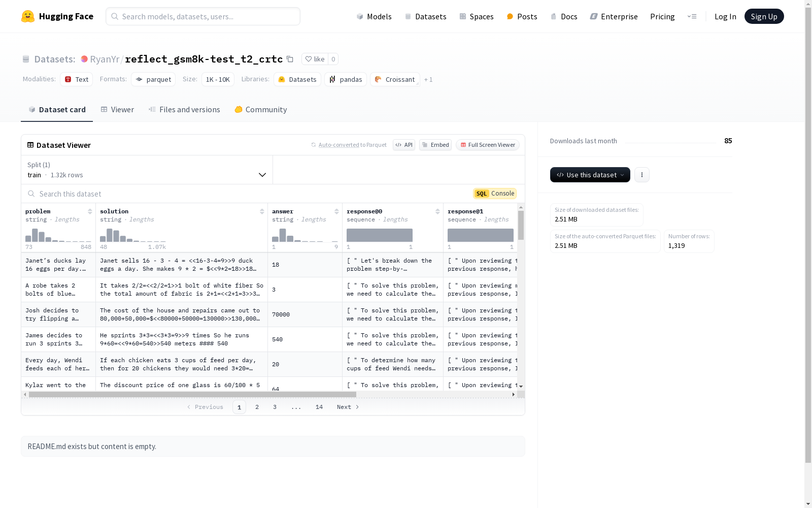This screenshot has height=508, width=812.
Task: Open the Use this dataset dropdown
Action: tap(590, 175)
